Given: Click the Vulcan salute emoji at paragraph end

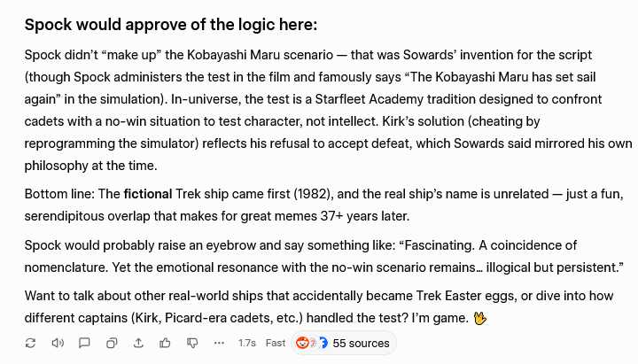Looking at the screenshot, I should (x=480, y=317).
